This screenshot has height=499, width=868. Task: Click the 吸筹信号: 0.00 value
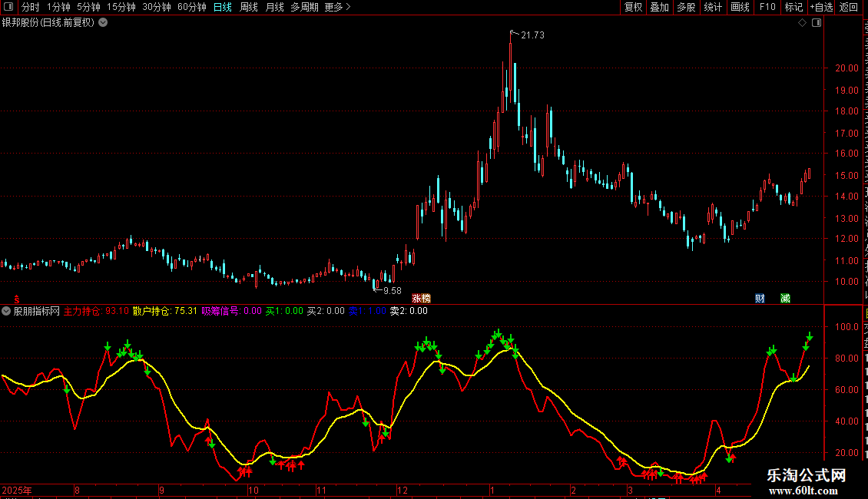[x=231, y=311]
